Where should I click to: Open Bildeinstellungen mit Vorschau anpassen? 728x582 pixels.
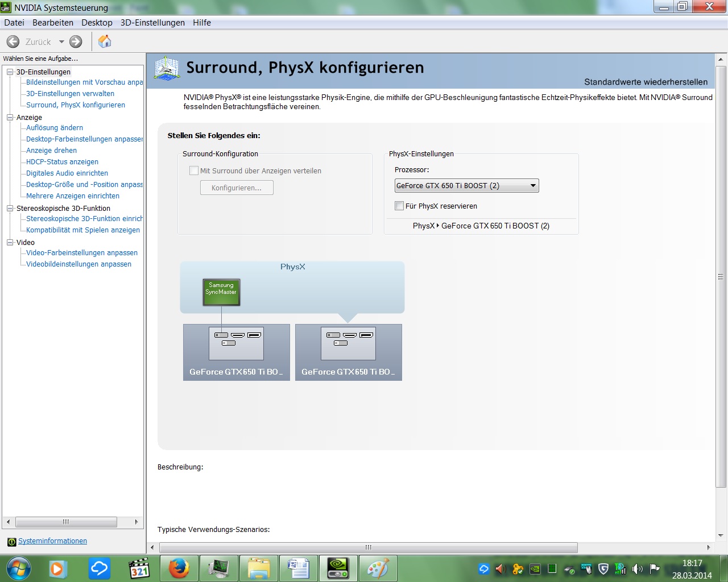pos(85,82)
